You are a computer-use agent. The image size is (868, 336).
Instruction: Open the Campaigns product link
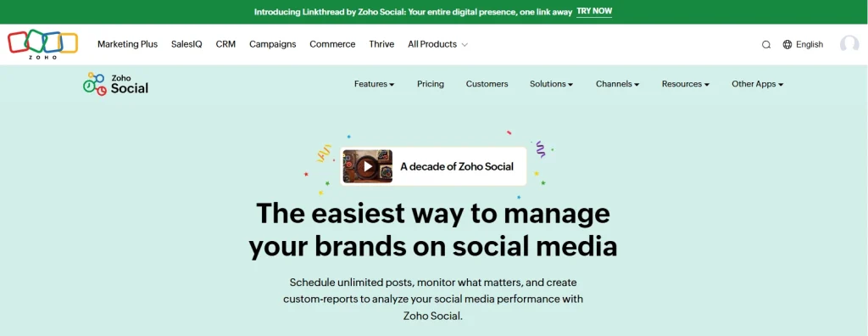pyautogui.click(x=272, y=44)
